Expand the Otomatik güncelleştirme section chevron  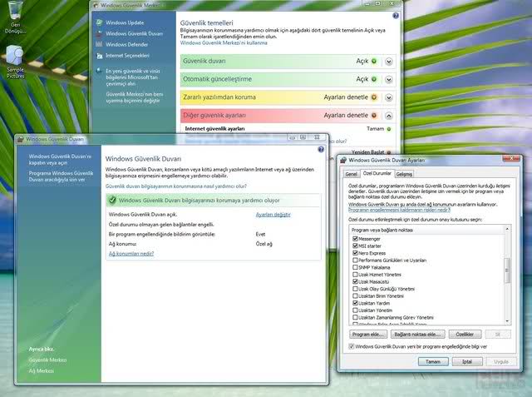tap(389, 79)
